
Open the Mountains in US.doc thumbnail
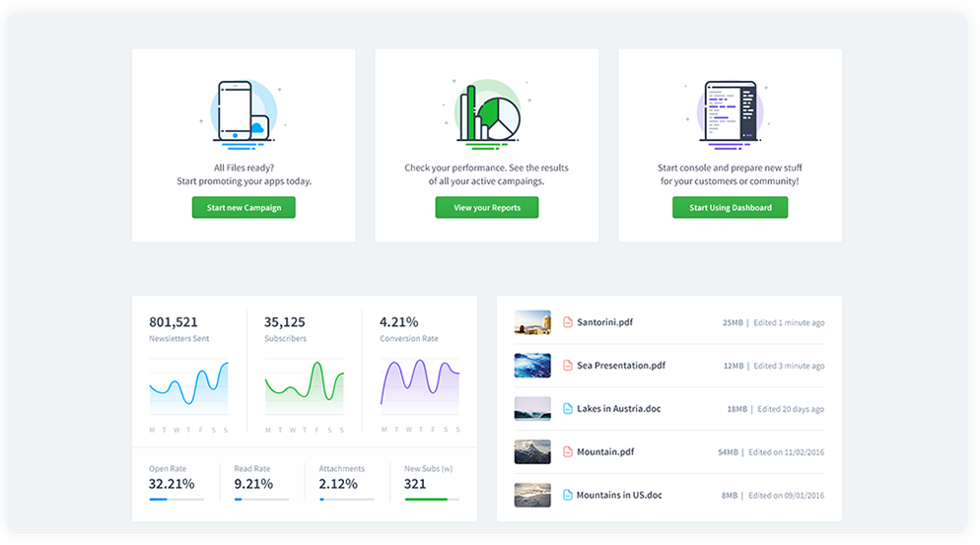(532, 495)
